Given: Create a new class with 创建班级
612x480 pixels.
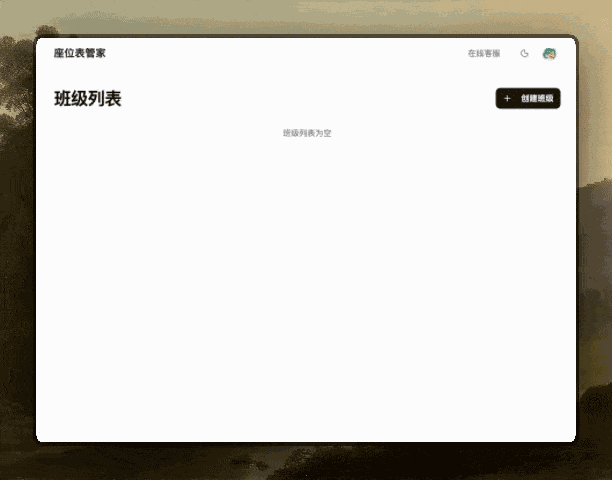Looking at the screenshot, I should tap(528, 98).
